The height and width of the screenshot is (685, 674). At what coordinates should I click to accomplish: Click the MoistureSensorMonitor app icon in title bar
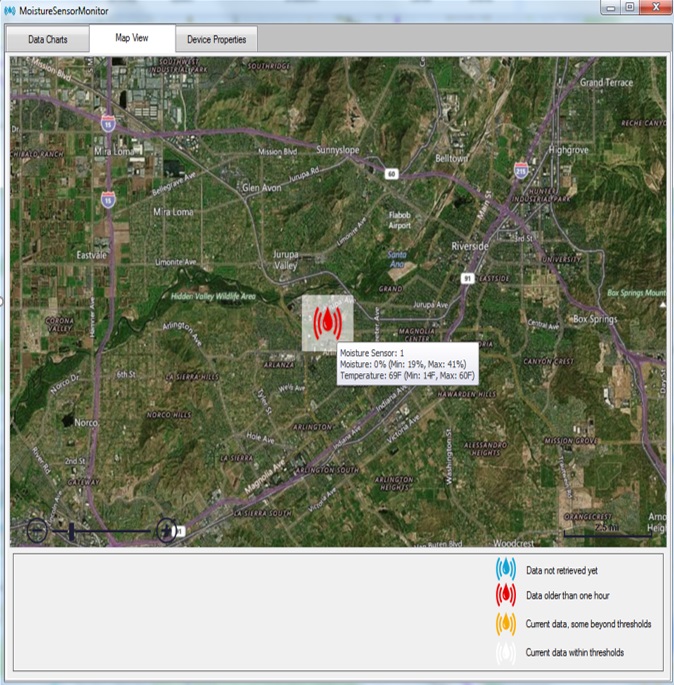[x=10, y=11]
